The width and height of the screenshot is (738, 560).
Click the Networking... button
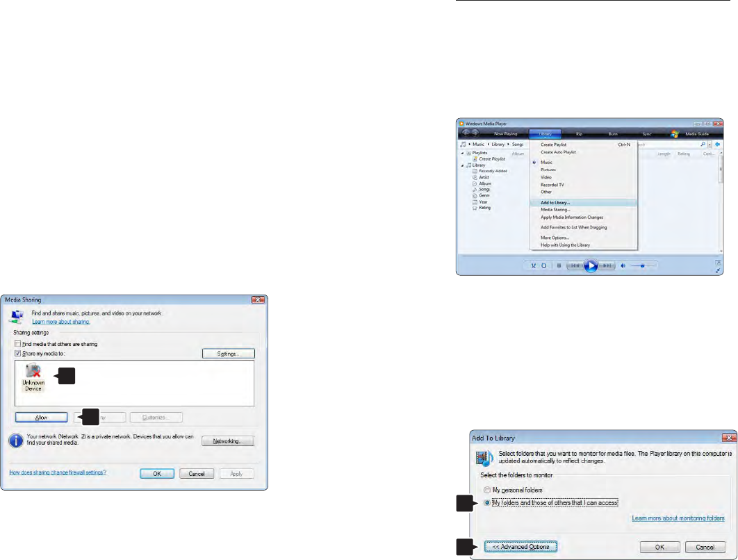point(228,441)
